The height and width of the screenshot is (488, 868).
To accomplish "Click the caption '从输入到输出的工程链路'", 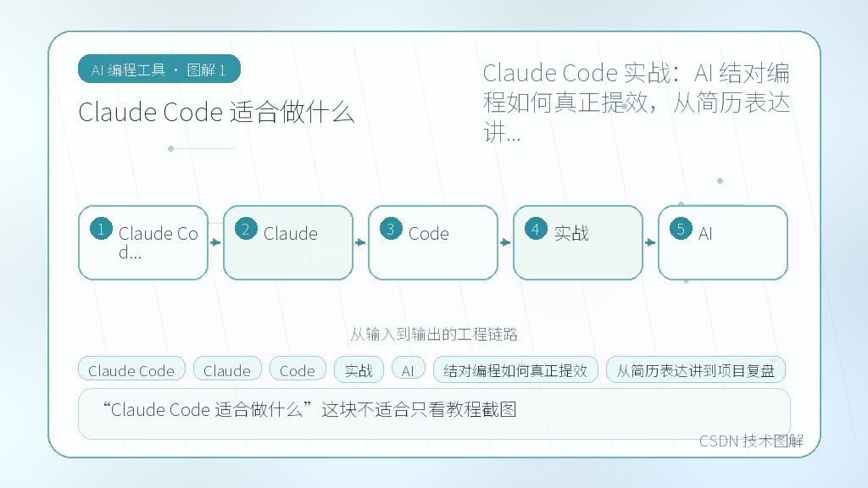I will pos(434,334).
